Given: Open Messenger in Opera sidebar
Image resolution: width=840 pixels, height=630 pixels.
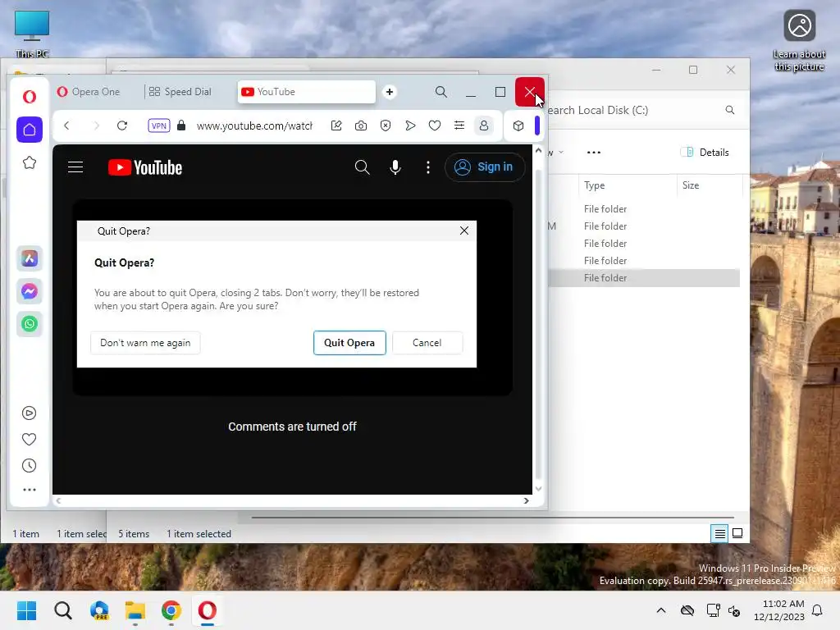Looking at the screenshot, I should (x=30, y=291).
